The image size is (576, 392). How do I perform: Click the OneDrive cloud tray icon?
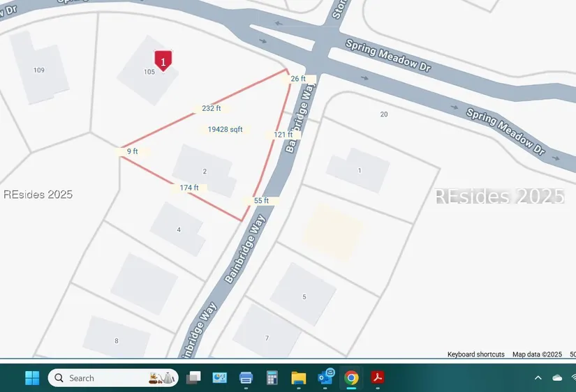coord(557,378)
